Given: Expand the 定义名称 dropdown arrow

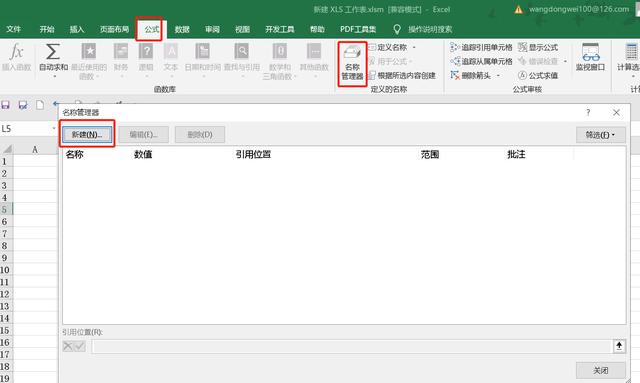Looking at the screenshot, I should (x=414, y=47).
